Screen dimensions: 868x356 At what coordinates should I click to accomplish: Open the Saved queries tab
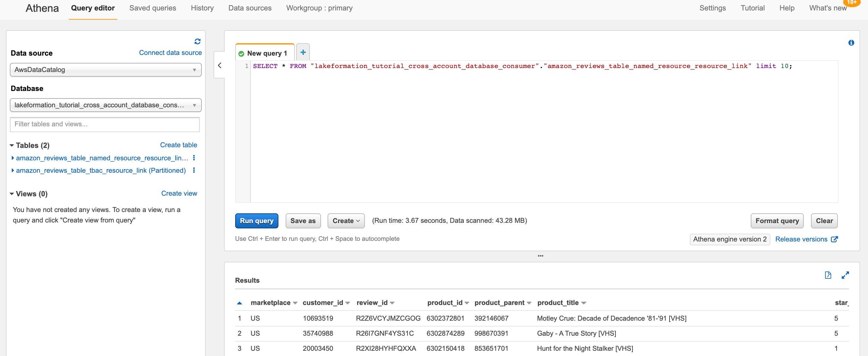tap(153, 8)
